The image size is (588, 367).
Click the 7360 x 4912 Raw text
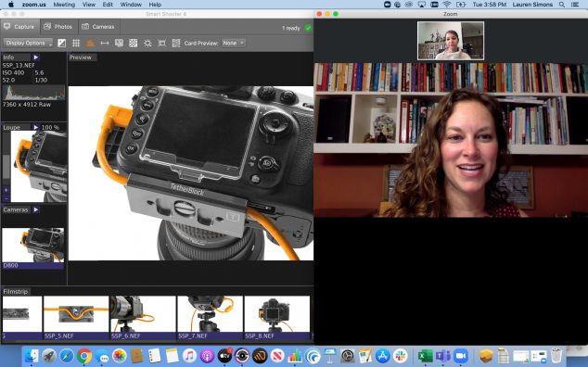point(27,104)
